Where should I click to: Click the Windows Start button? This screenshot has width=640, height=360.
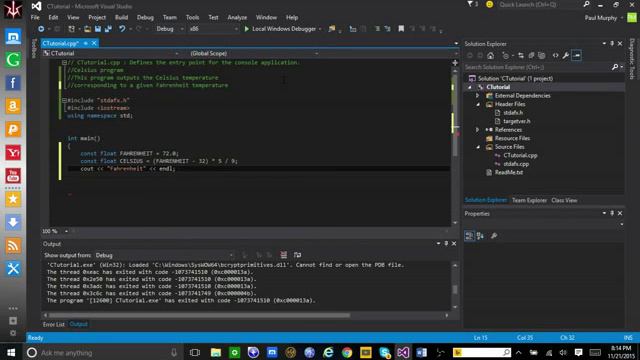tap(11, 352)
